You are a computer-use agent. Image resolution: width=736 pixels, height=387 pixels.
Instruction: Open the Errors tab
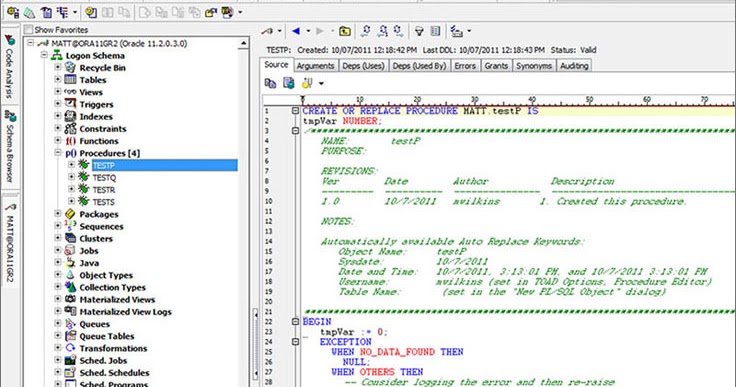pyautogui.click(x=465, y=66)
